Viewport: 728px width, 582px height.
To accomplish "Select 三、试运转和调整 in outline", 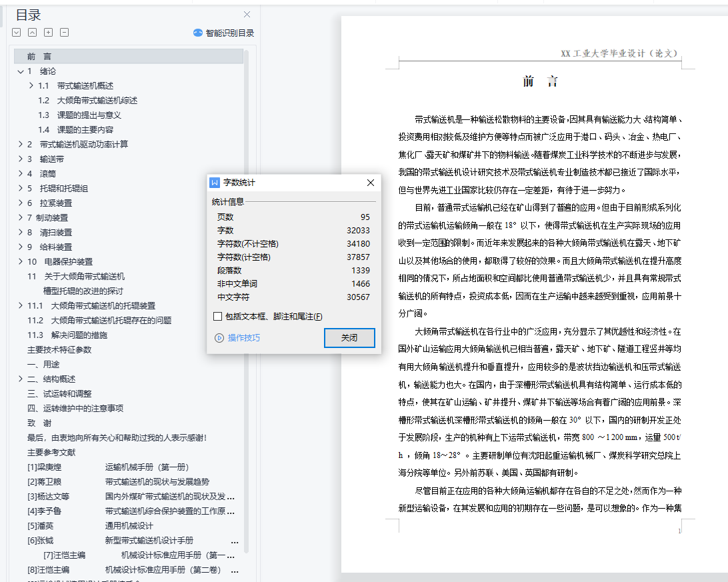I will (59, 394).
